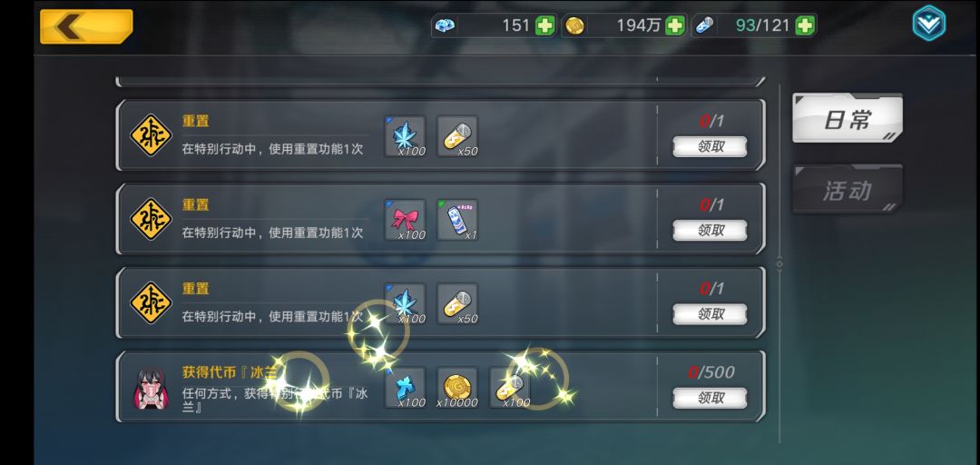980x465 pixels.
Task: Tap the yellow back arrow button
Action: coord(86,26)
